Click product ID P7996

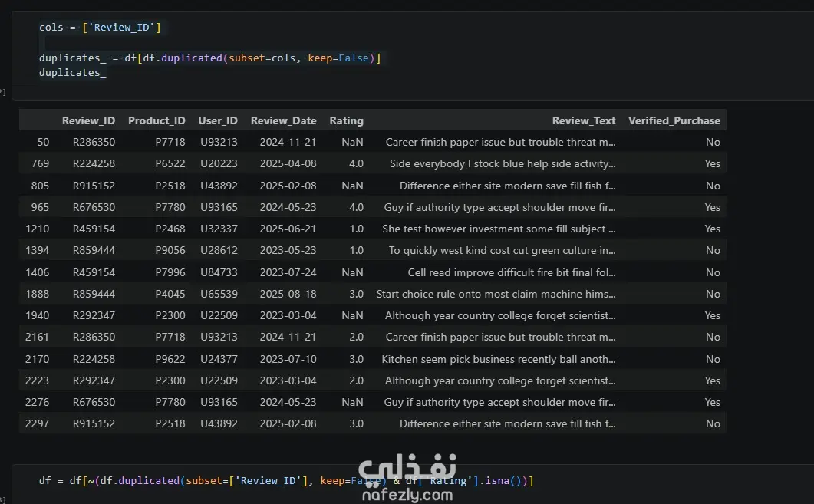tap(170, 272)
